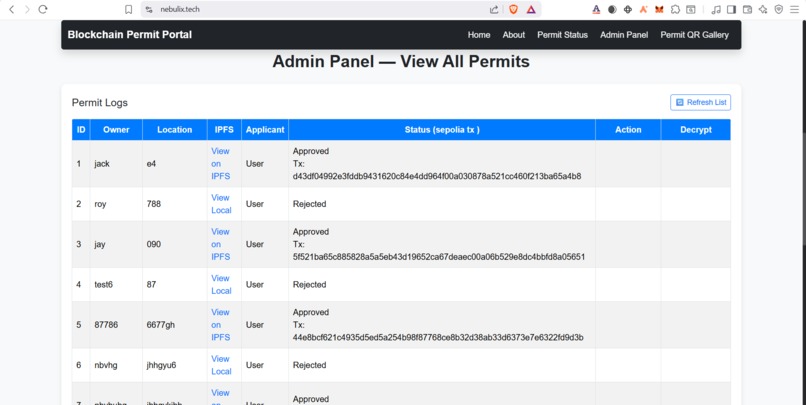
Task: Reload the page with the refresh icon
Action: point(43,9)
